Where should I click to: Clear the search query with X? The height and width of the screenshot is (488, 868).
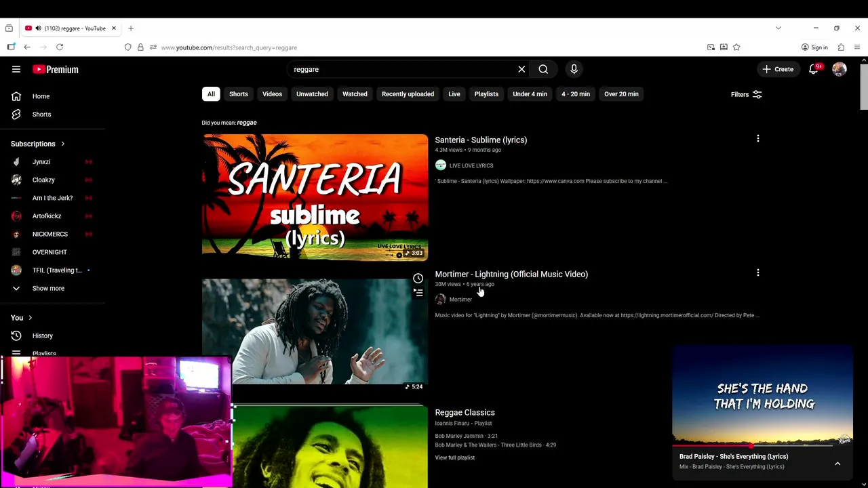[x=521, y=69]
